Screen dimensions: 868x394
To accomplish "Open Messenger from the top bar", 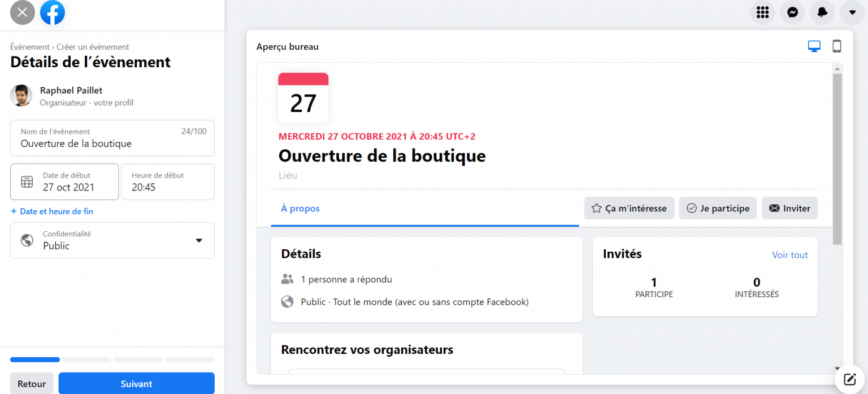I will pos(792,12).
